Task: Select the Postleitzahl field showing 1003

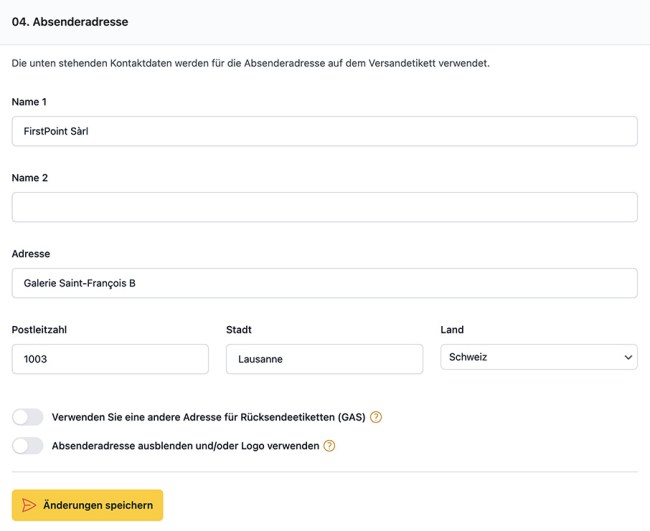Action: tap(110, 359)
